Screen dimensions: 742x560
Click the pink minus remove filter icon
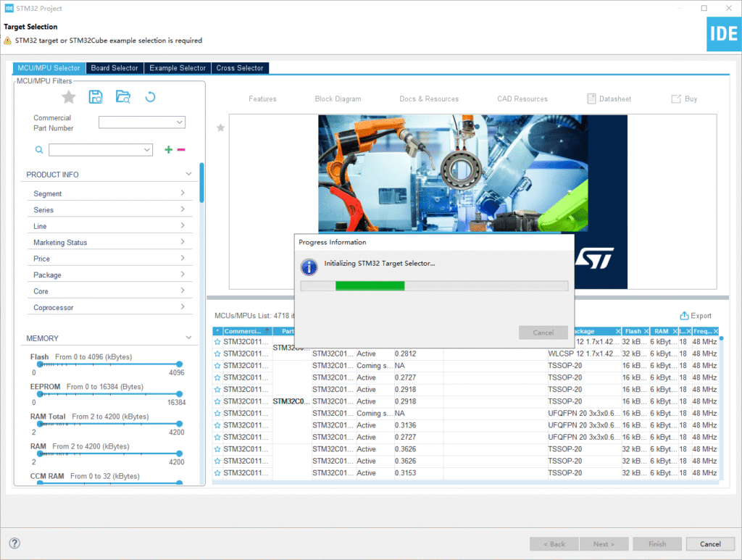tap(180, 149)
